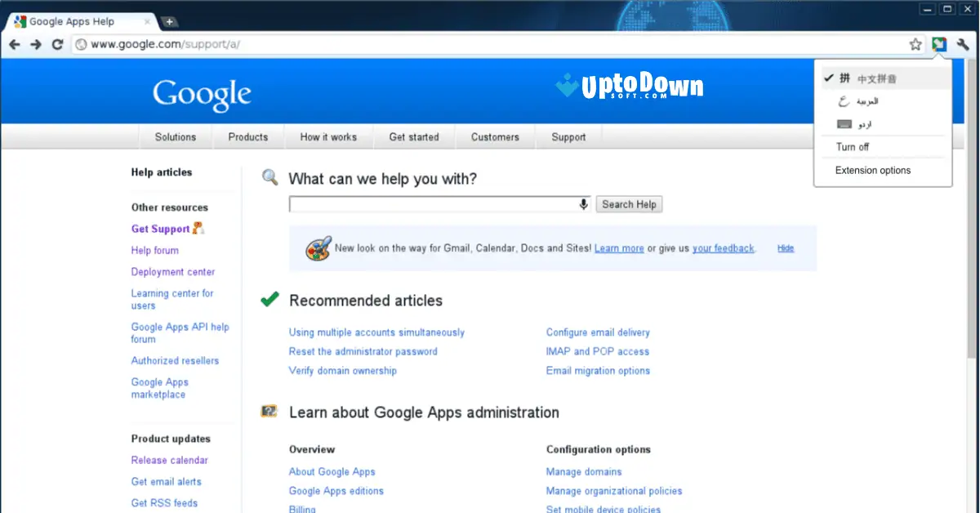Screen dimensions: 980x513
Task: Click inside the help search input field
Action: click(x=433, y=203)
